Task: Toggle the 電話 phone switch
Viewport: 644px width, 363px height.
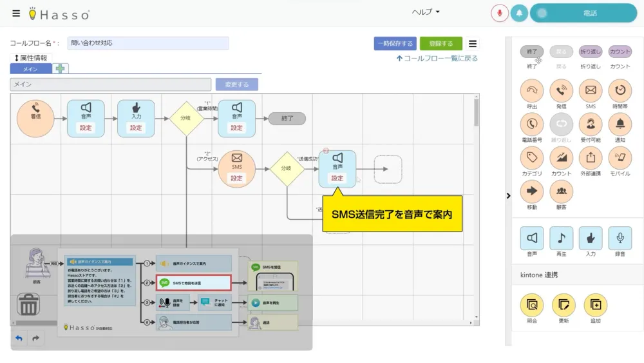Action: (x=583, y=13)
